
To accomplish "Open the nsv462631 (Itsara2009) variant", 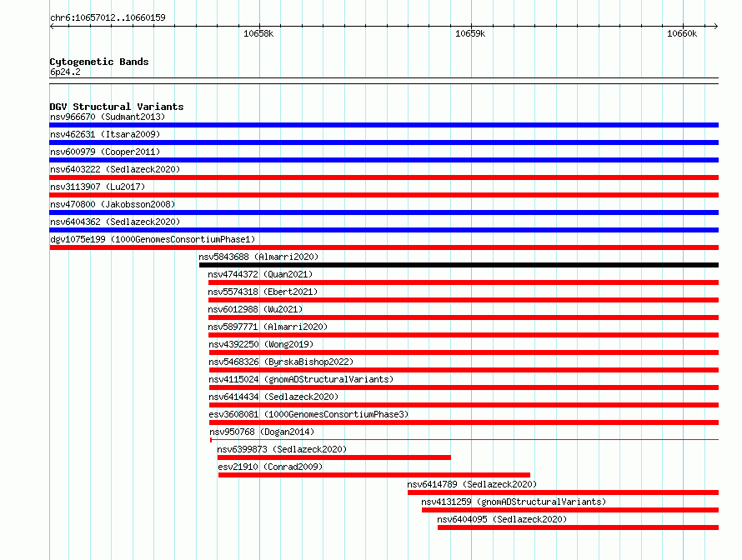I will pos(105,134).
